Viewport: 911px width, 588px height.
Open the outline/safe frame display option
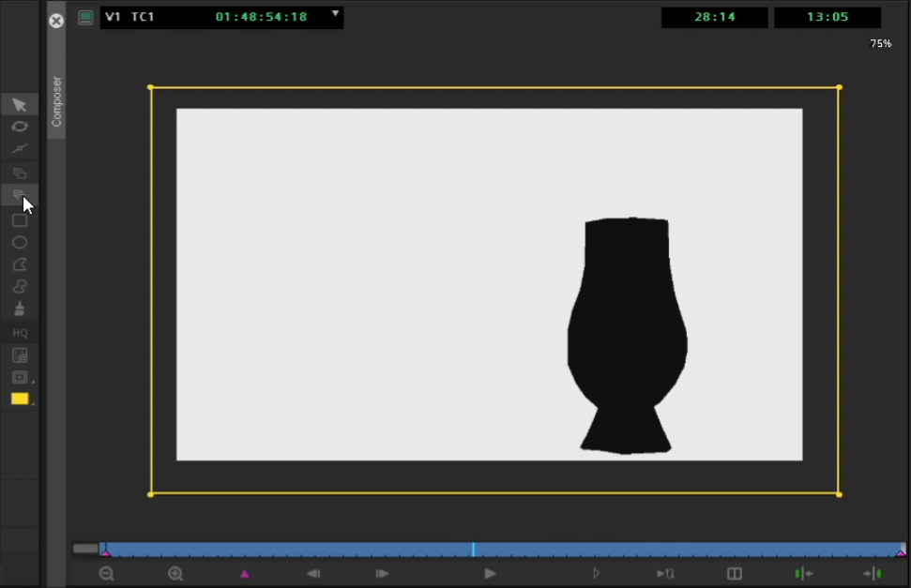pos(19,377)
